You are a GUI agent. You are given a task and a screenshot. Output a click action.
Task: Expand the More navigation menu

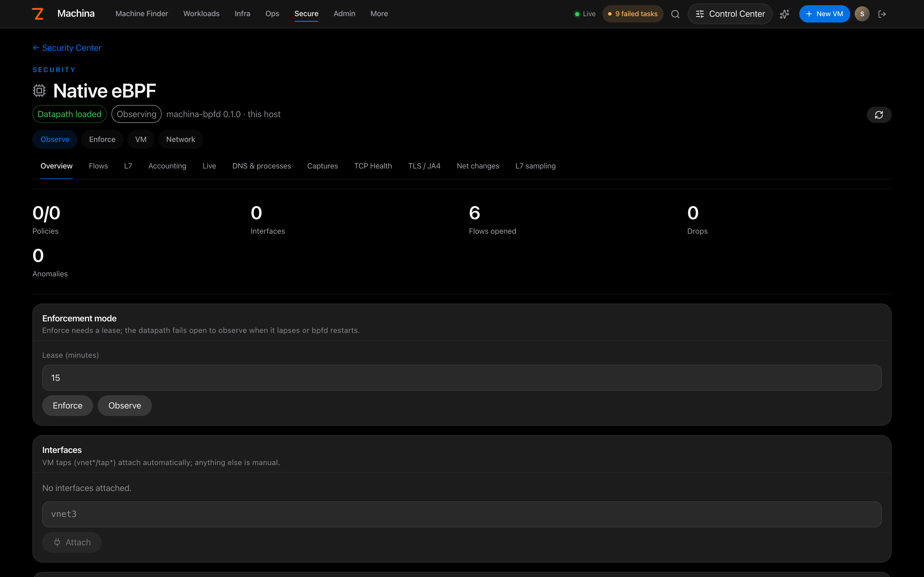pyautogui.click(x=379, y=14)
